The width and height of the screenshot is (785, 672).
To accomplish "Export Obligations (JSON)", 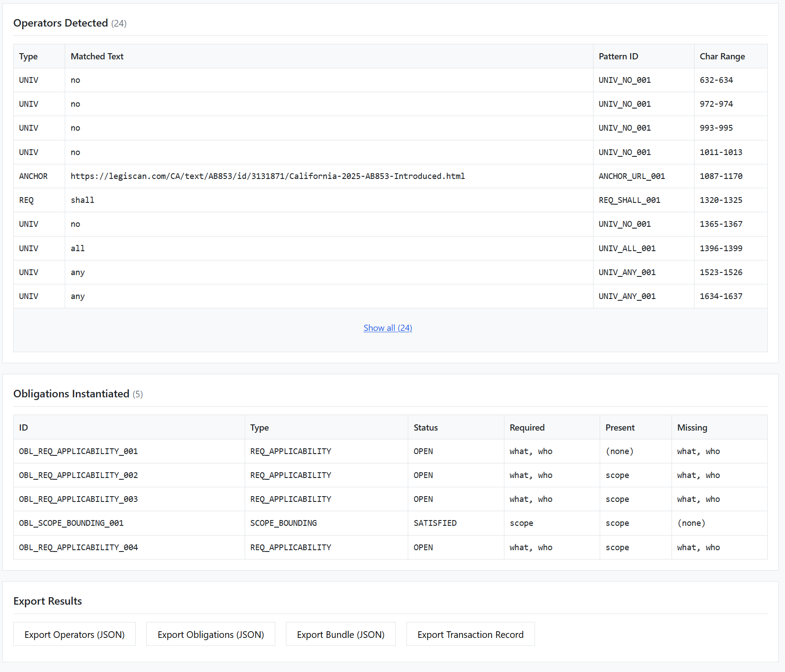I will click(211, 634).
